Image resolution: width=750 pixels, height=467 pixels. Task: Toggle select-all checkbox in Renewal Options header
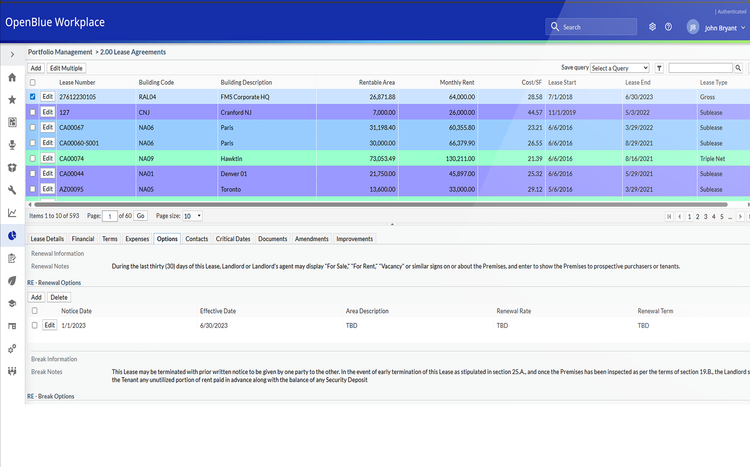pyautogui.click(x=34, y=311)
